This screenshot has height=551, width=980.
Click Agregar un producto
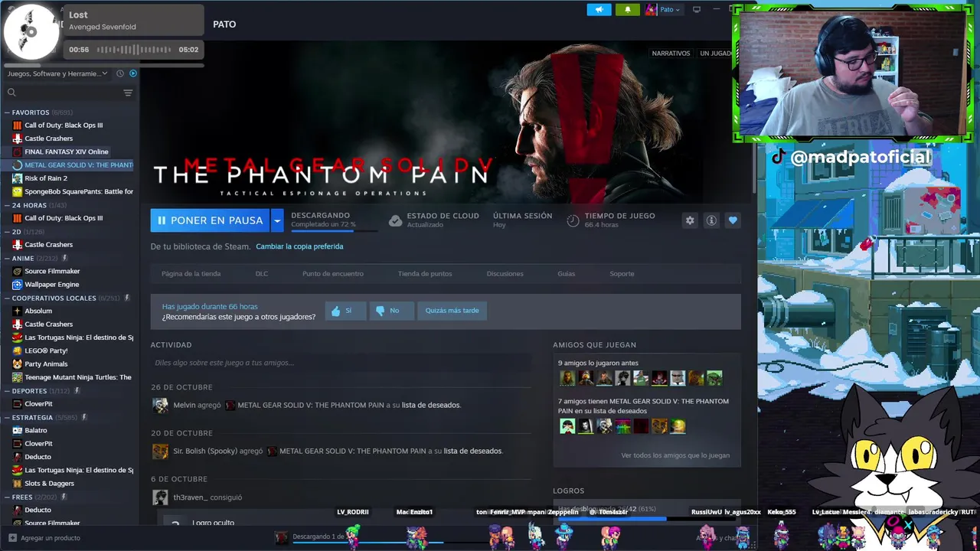coord(51,538)
